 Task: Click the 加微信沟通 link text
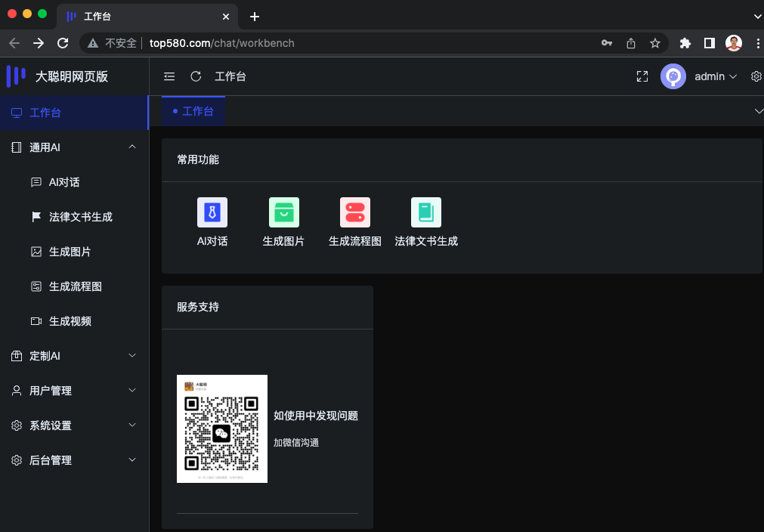click(295, 442)
